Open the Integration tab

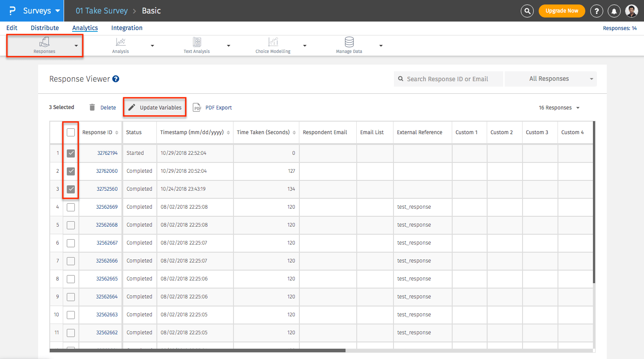[127, 28]
